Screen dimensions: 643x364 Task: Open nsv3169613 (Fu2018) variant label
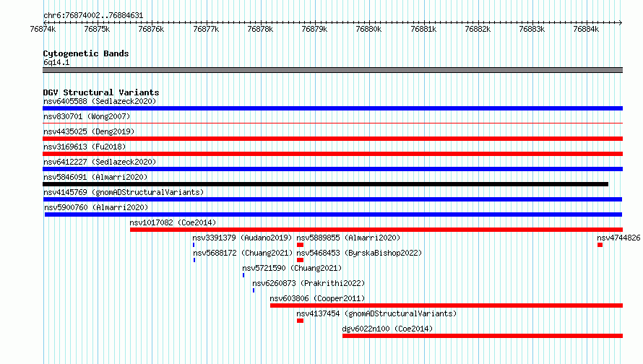pyautogui.click(x=85, y=147)
